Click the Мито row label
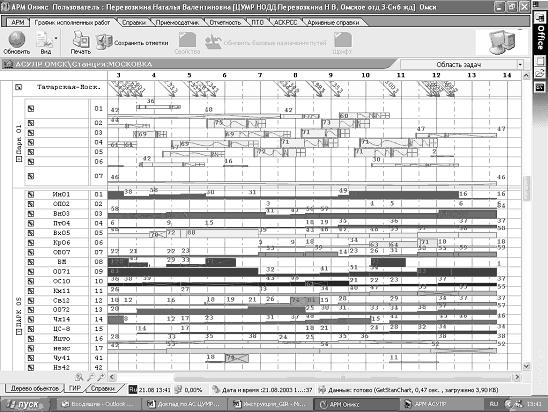Image resolution: width=548 pixels, height=412 pixels. pos(62,339)
